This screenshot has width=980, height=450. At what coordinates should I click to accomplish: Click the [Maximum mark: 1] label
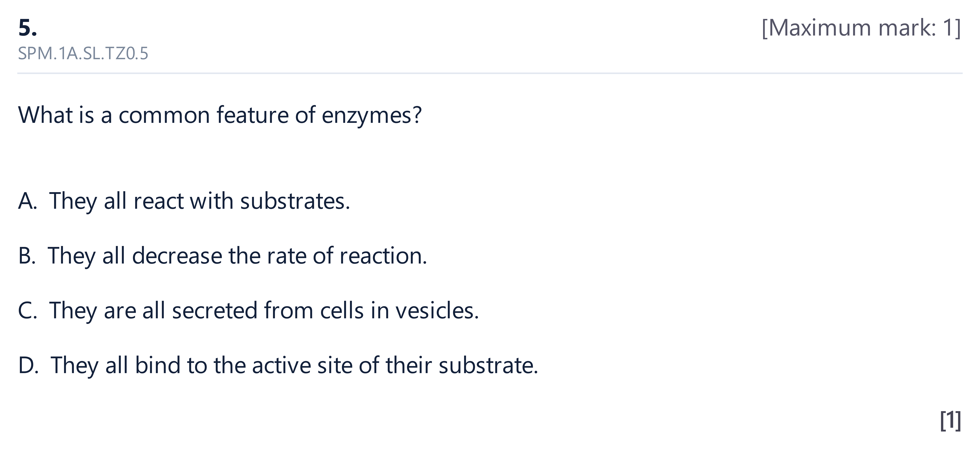pyautogui.click(x=862, y=28)
